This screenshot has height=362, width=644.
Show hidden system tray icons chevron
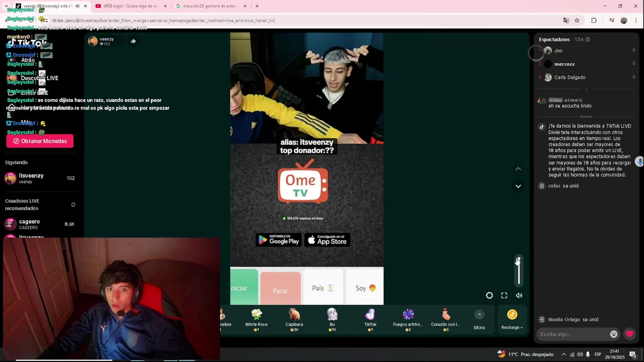[x=563, y=354]
